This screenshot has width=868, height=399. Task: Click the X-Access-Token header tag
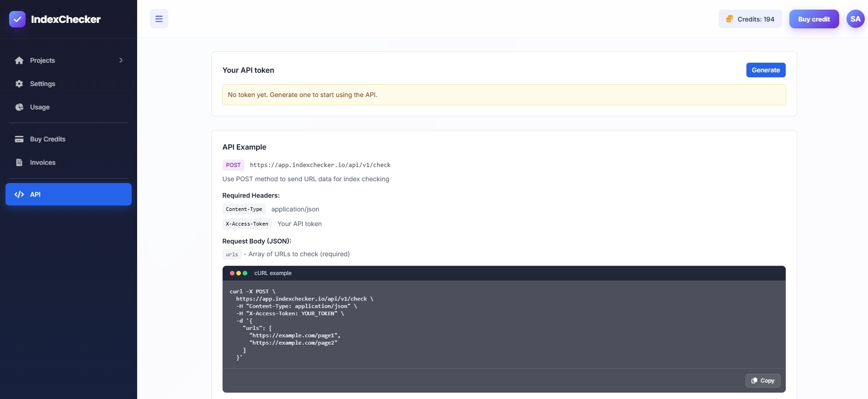247,224
